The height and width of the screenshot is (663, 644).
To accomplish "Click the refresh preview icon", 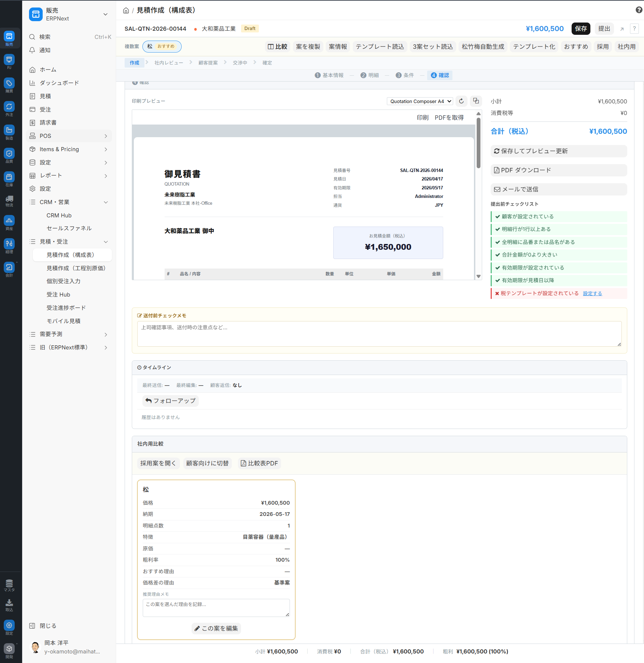I will (x=461, y=101).
